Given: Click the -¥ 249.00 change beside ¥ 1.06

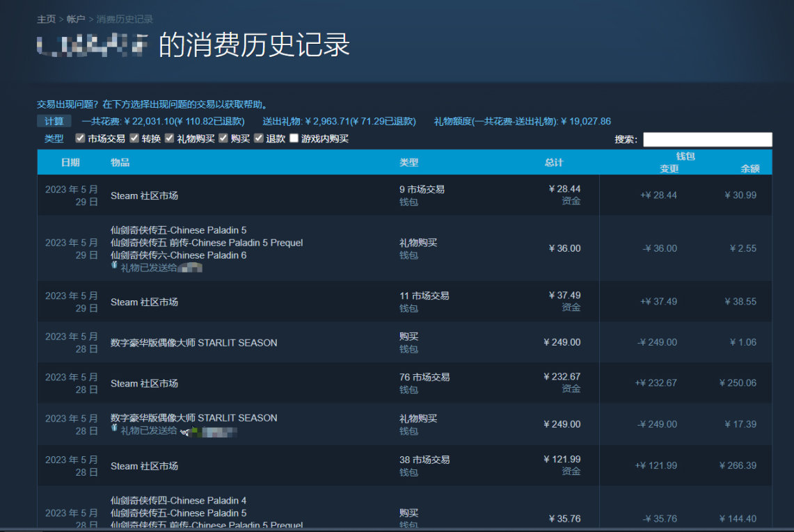Looking at the screenshot, I should [657, 343].
